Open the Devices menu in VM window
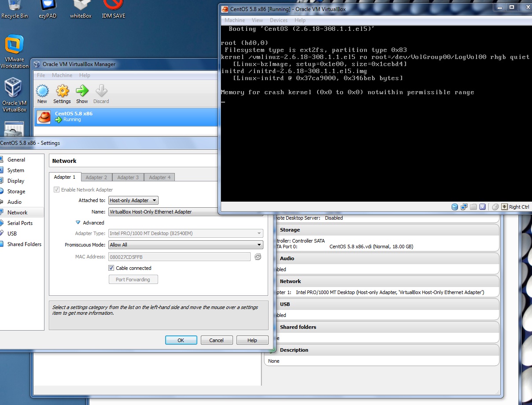 click(279, 20)
